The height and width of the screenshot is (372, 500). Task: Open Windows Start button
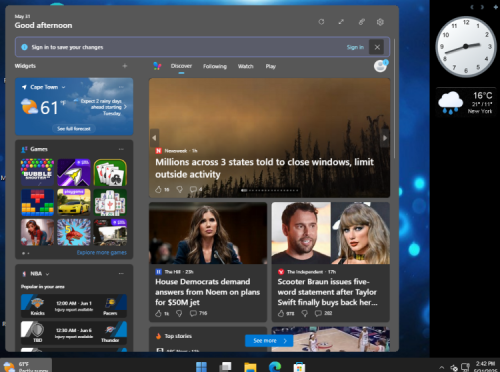coord(201,367)
